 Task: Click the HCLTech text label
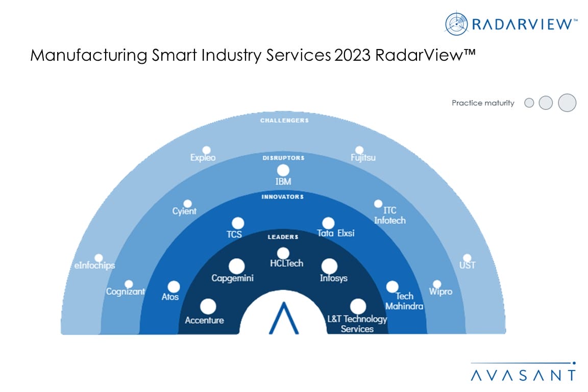(x=286, y=263)
